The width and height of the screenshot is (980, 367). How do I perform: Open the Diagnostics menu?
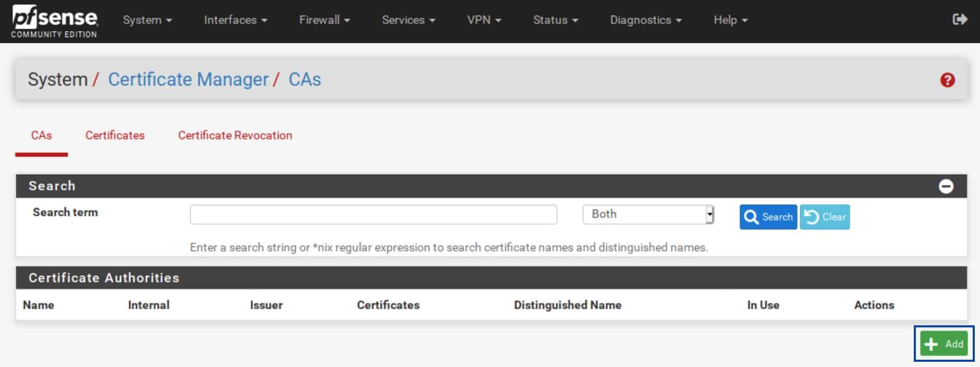coord(645,20)
